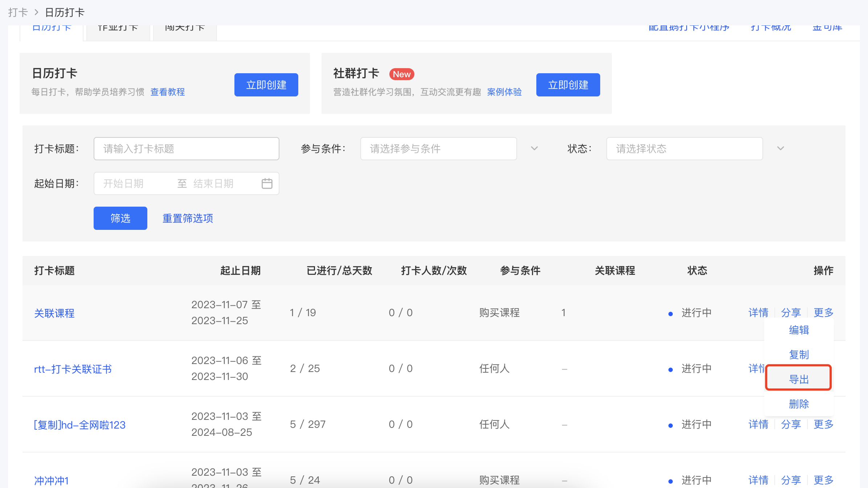Select 导出 in the more menu
Image resolution: width=868 pixels, height=488 pixels.
798,379
